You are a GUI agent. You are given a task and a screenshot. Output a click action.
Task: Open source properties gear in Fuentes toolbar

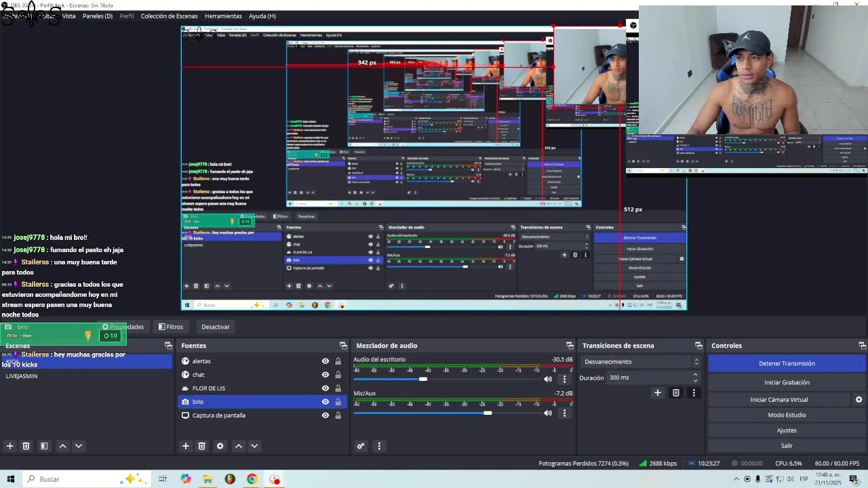(x=220, y=446)
